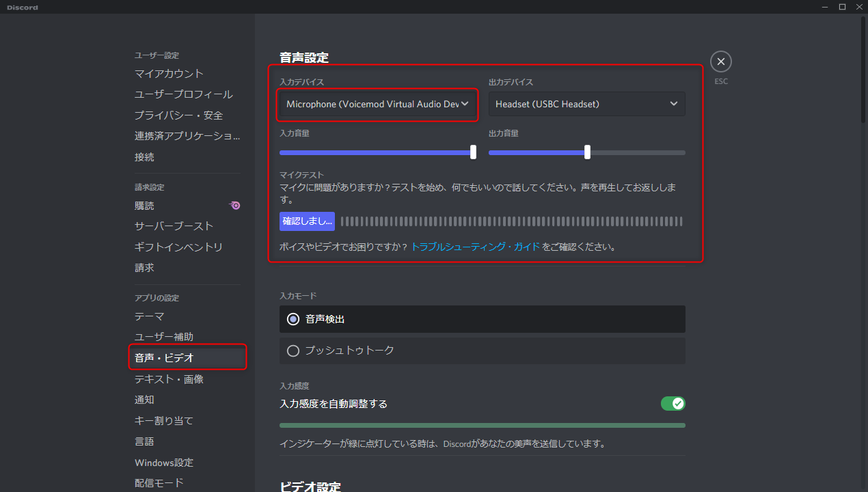Click the 音声設定 heading text
This screenshot has height=492, width=868.
point(304,57)
